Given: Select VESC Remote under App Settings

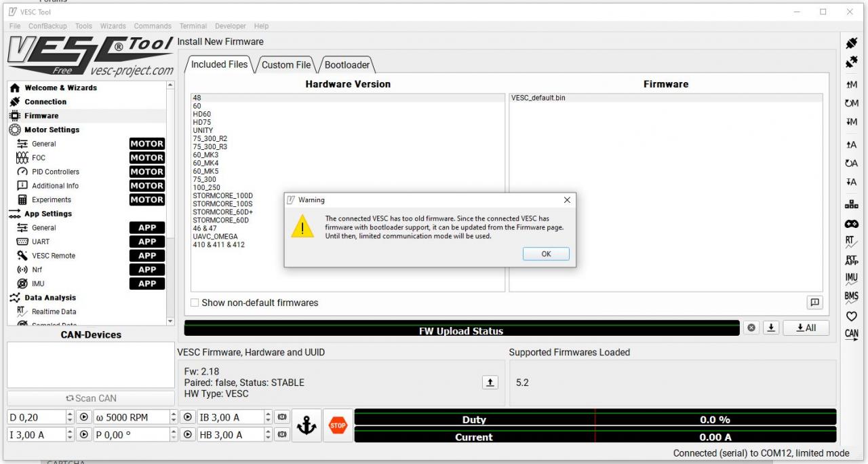Looking at the screenshot, I should (54, 256).
